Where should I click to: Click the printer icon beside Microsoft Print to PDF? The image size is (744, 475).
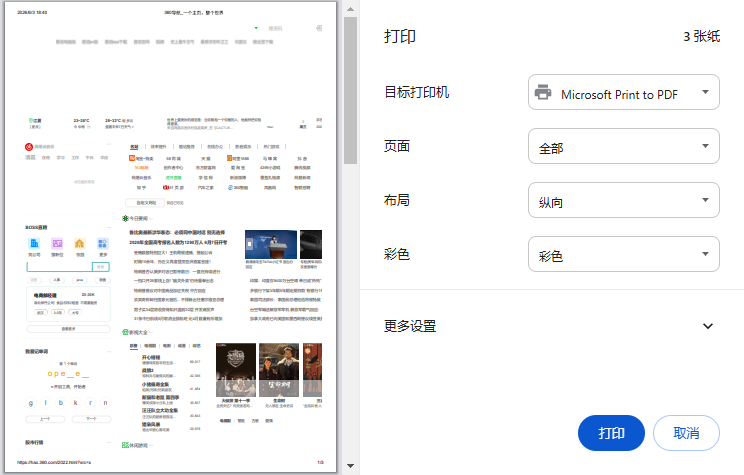click(543, 92)
